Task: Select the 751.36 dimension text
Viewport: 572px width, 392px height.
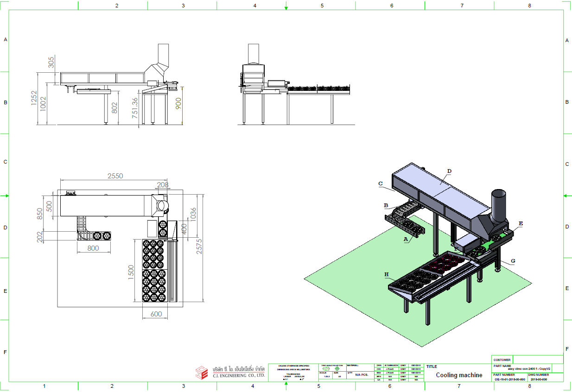Action: coord(134,107)
